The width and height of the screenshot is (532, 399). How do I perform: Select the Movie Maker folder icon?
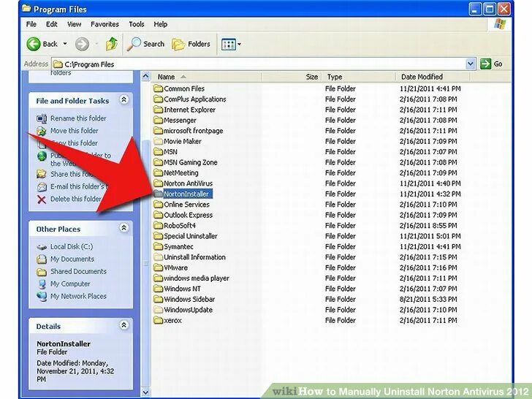158,141
